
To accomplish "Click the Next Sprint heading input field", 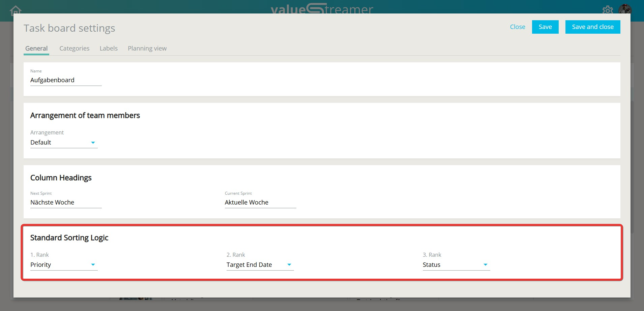I will pyautogui.click(x=66, y=203).
